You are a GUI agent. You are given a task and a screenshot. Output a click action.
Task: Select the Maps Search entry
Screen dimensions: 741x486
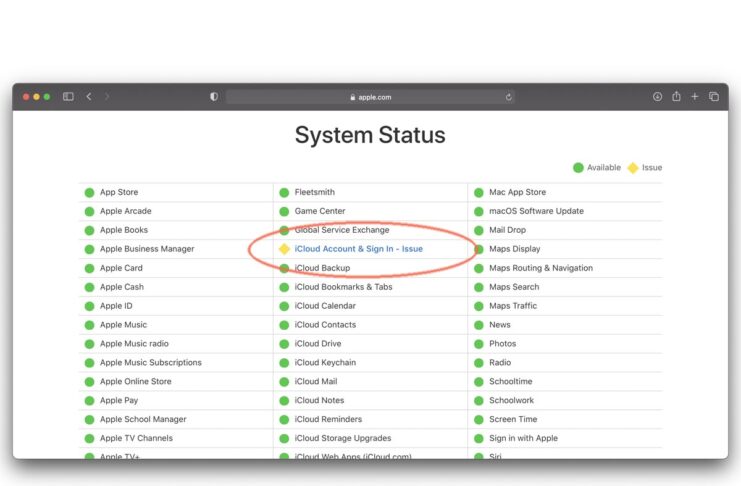(514, 286)
